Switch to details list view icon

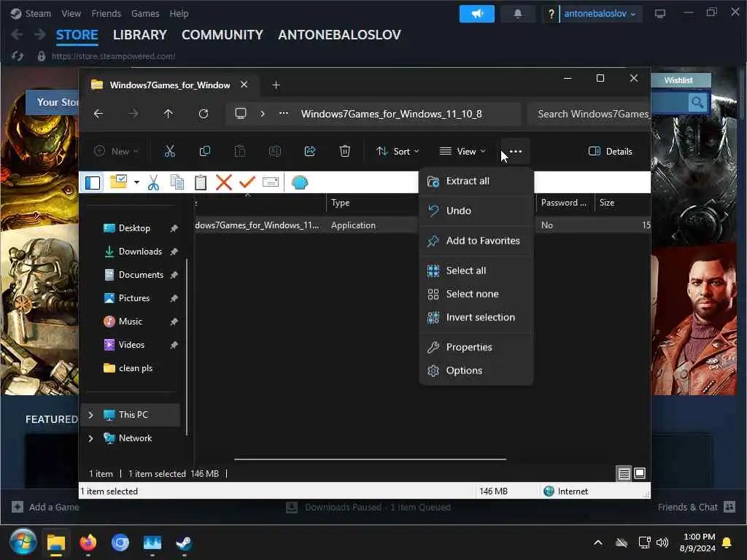[624, 473]
